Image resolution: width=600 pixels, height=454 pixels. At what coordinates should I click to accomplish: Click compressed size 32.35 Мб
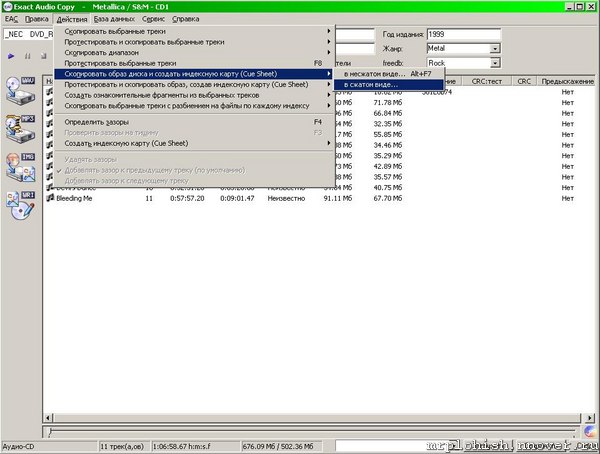[388, 124]
